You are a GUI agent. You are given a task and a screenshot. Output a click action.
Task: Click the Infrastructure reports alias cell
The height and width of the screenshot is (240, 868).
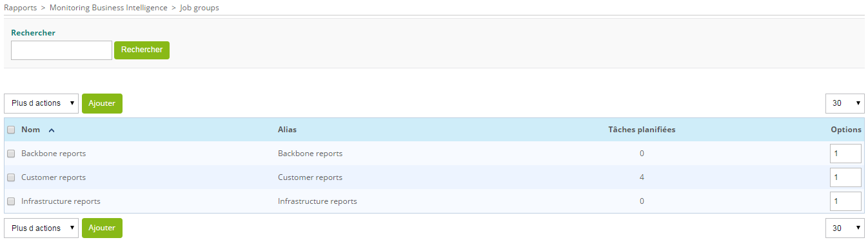coord(317,201)
